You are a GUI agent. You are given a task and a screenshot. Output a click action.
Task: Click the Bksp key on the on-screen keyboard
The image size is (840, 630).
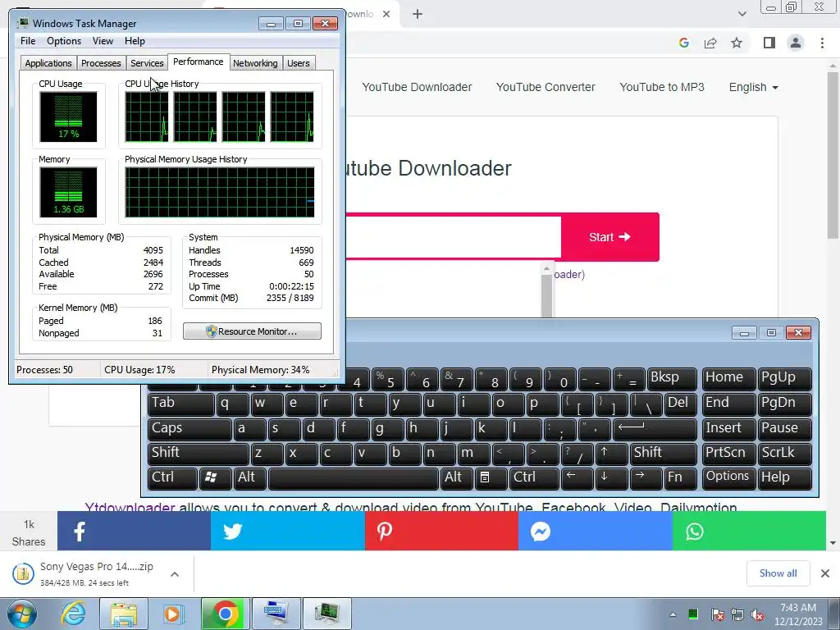672,378
